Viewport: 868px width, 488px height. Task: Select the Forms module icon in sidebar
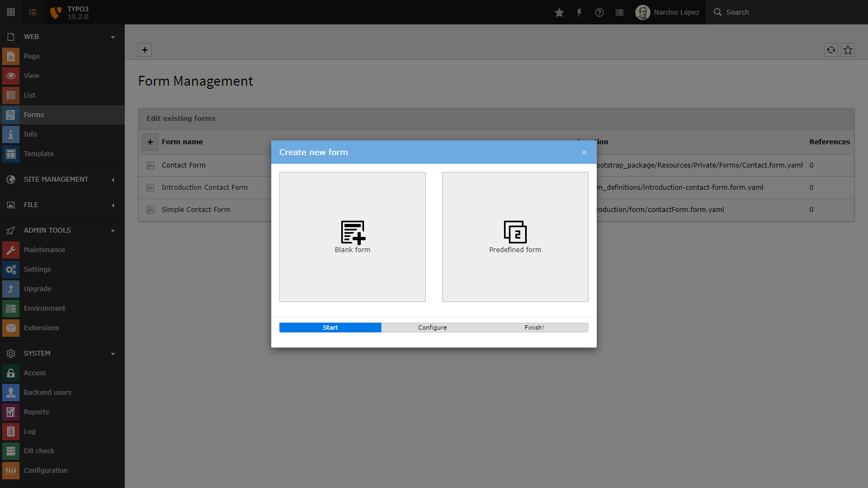(x=10, y=114)
